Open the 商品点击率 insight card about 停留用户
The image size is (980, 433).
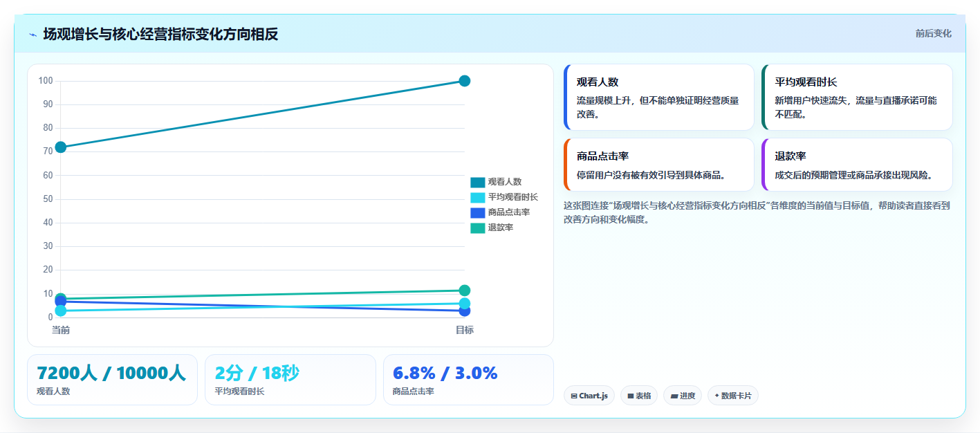(x=658, y=165)
